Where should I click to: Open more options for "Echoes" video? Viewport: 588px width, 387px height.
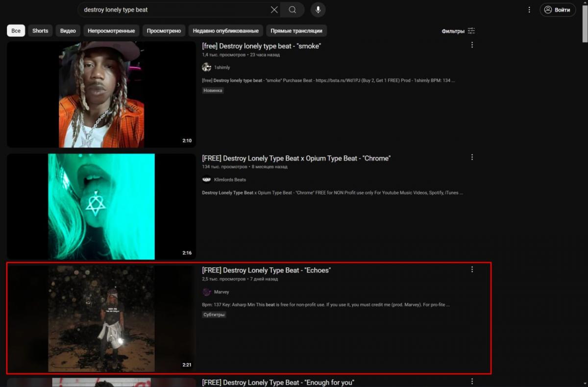click(x=472, y=269)
